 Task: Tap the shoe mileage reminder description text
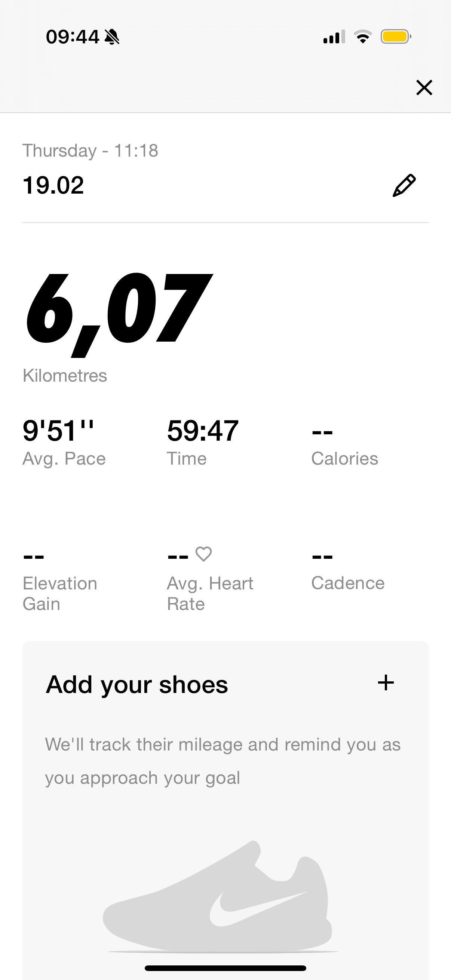pos(223,761)
